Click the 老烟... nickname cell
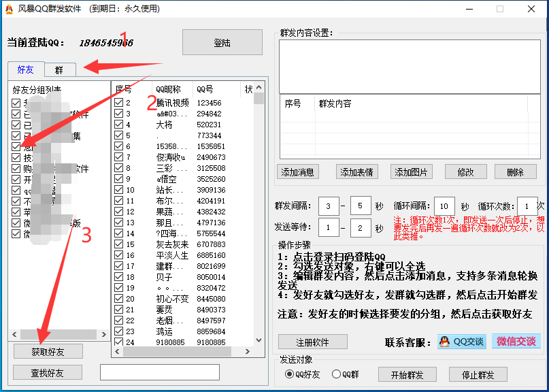This screenshot has width=549, height=392. 169,321
